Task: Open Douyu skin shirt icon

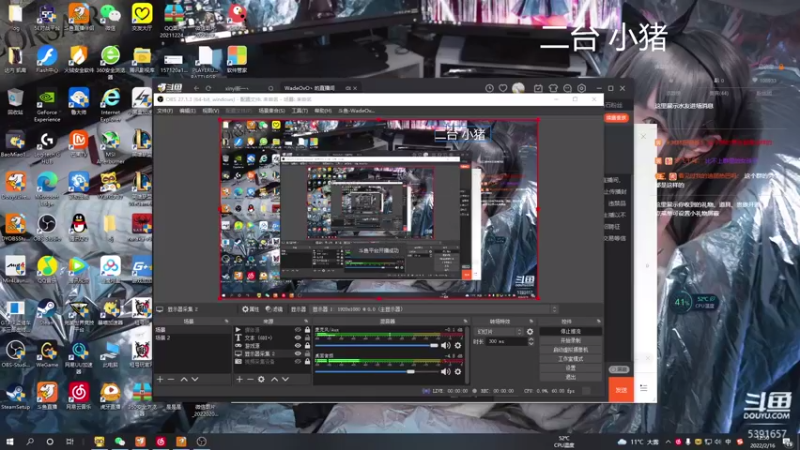Action: click(553, 88)
